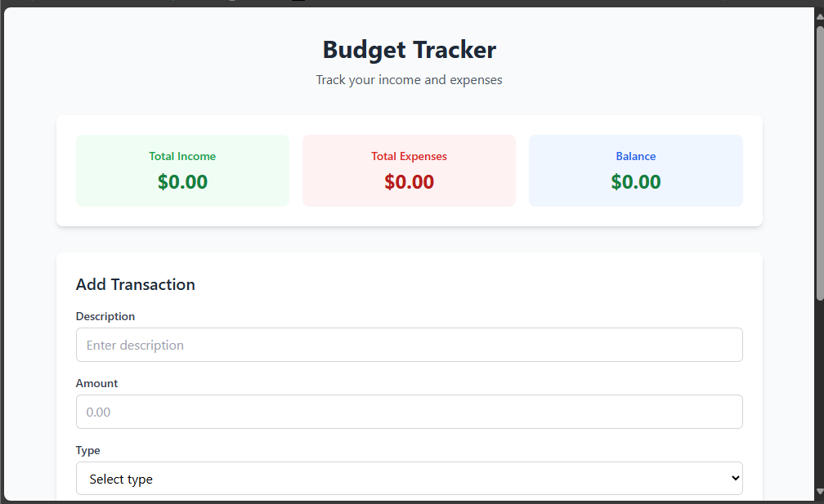824x504 pixels.
Task: Click the Budget Tracker heading
Action: pos(409,50)
